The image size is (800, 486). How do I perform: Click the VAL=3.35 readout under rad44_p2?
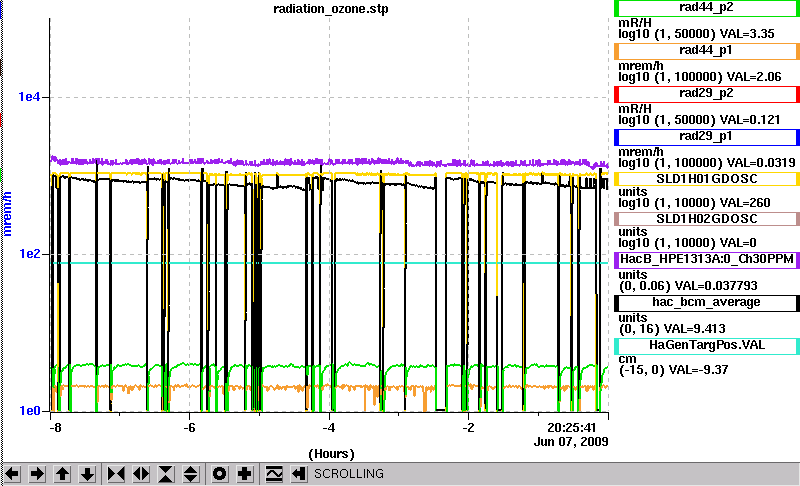[747, 34]
